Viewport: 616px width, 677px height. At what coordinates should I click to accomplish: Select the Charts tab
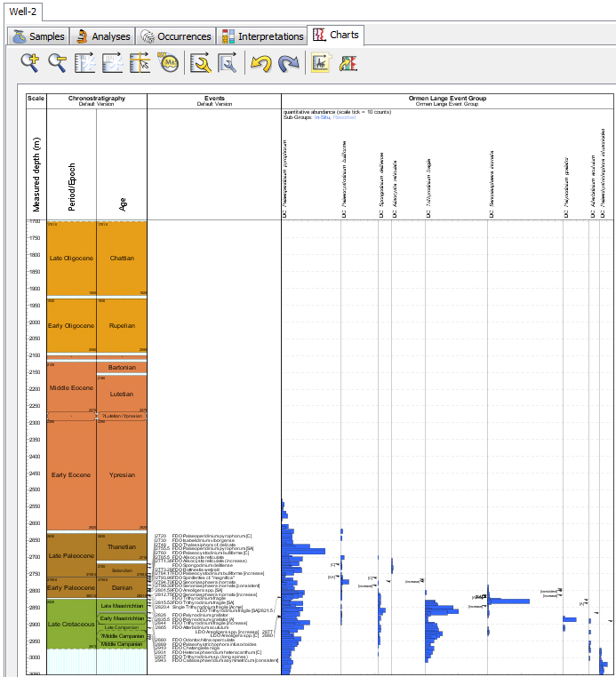click(x=336, y=35)
